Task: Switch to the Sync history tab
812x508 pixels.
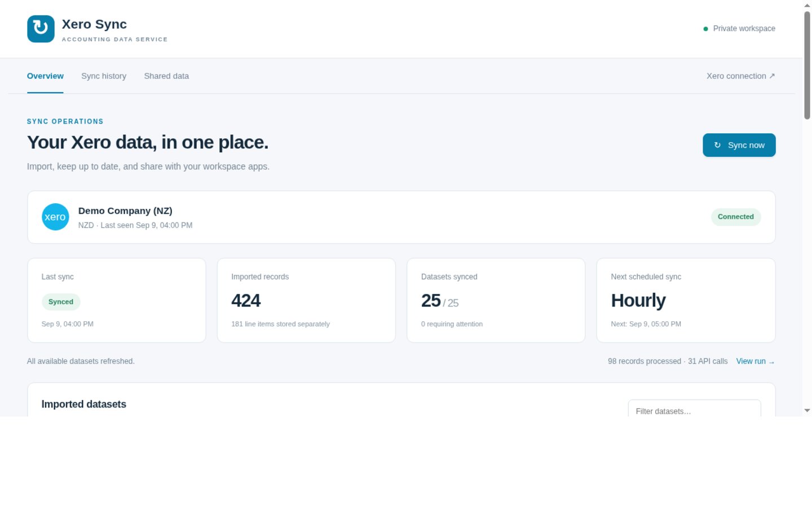Action: (104, 76)
